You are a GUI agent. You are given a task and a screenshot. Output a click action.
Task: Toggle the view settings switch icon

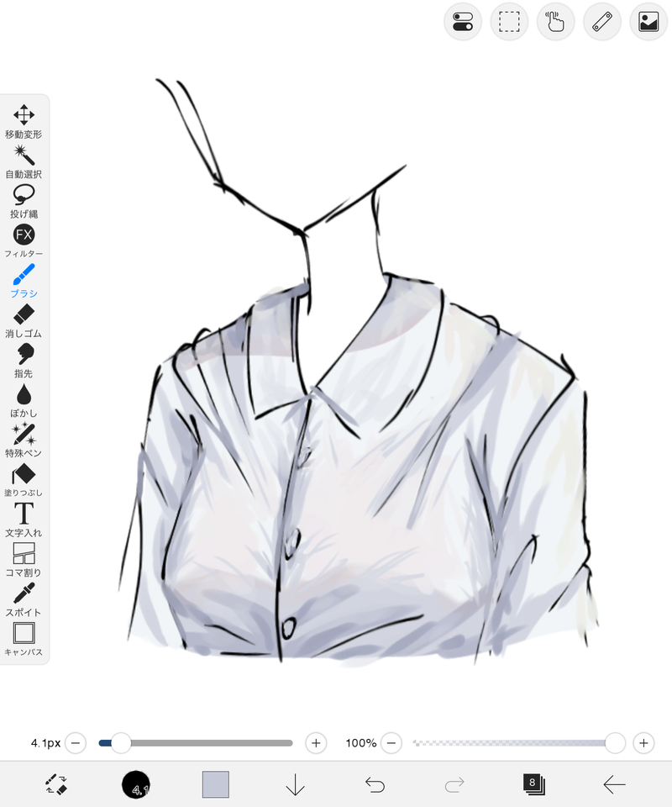coord(463,22)
